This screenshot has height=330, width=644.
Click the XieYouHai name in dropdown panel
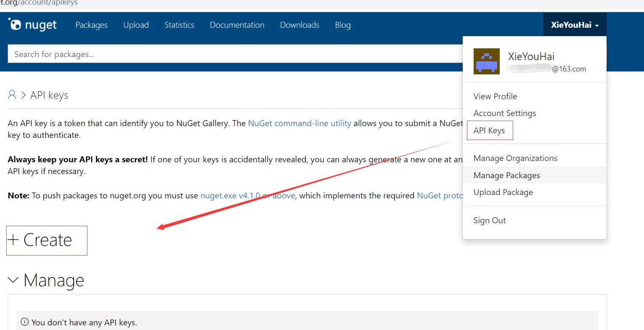(531, 56)
